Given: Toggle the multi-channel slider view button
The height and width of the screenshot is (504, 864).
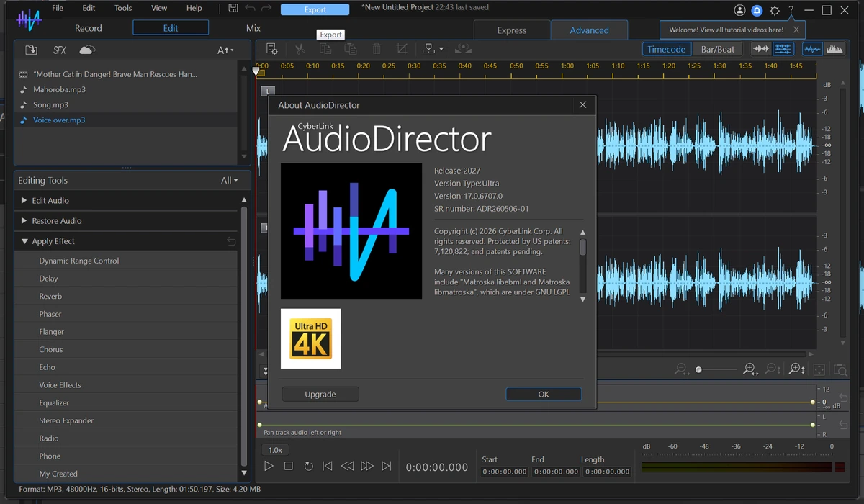Looking at the screenshot, I should coord(783,49).
